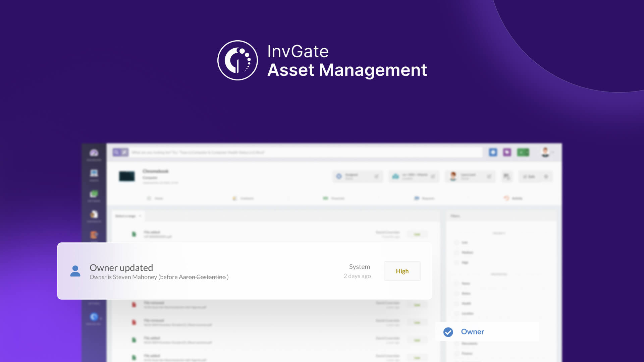Image resolution: width=644 pixels, height=362 pixels.
Task: Open the computer assets icon in sidebar
Action: pyautogui.click(x=94, y=173)
